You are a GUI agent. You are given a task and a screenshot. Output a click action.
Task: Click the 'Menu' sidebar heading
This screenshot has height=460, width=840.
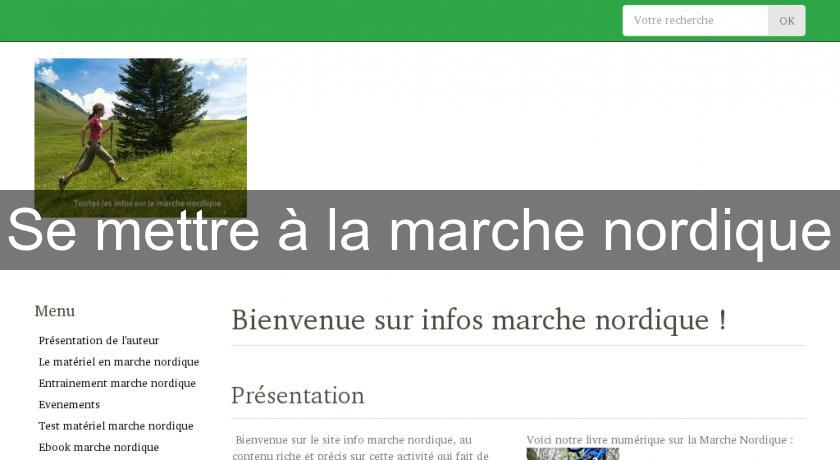55,311
